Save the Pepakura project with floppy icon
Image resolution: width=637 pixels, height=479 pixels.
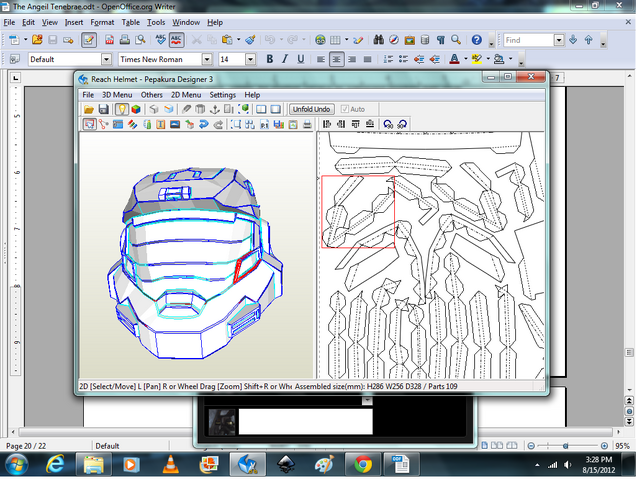coord(104,109)
